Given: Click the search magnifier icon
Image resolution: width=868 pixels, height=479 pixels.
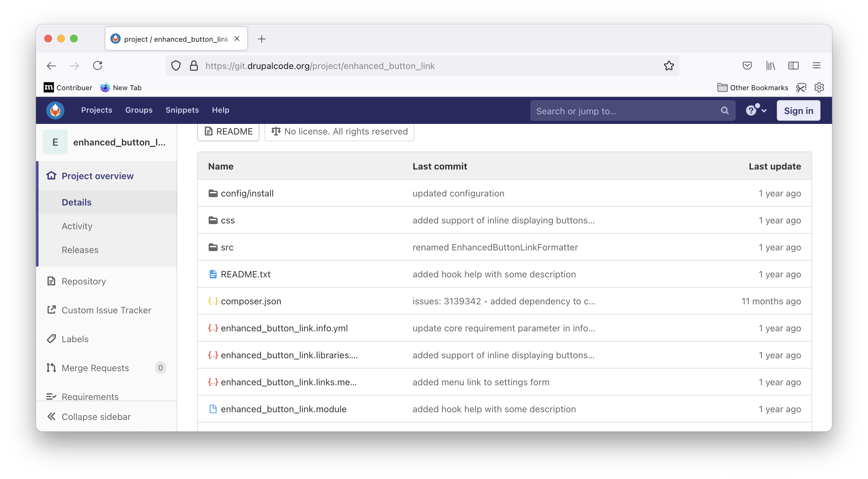Looking at the screenshot, I should point(725,110).
